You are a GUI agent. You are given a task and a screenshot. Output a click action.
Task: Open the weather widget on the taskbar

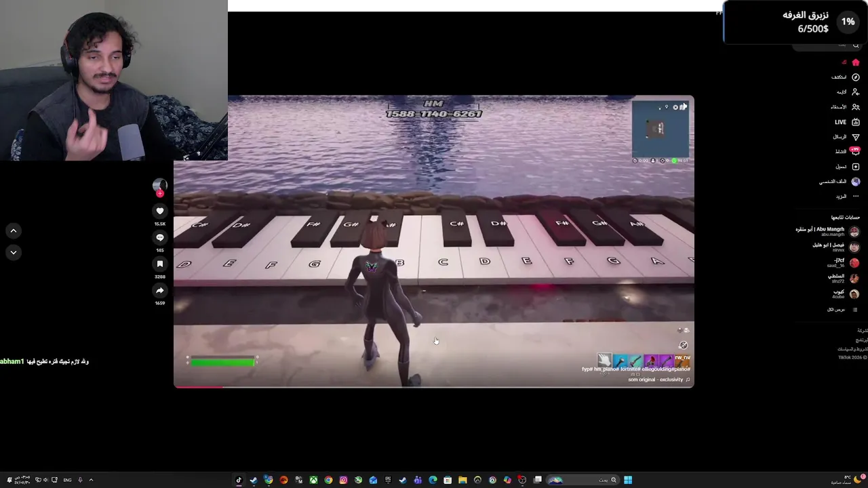point(850,480)
